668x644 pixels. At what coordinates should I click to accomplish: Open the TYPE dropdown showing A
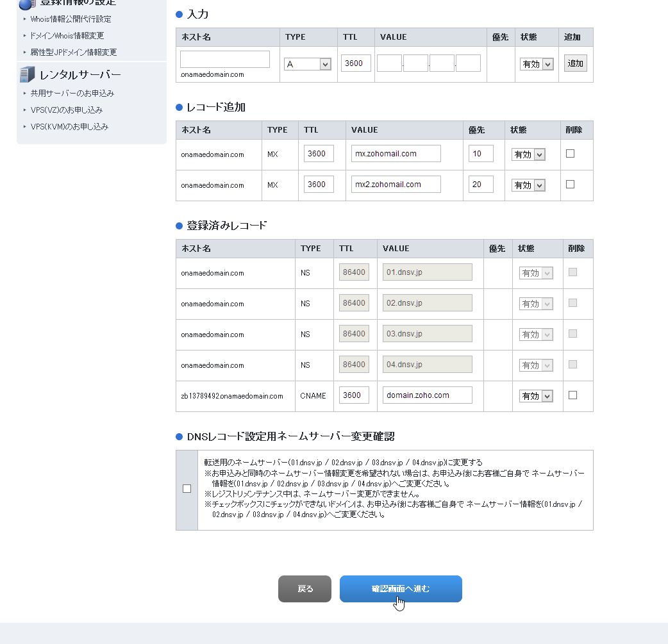pyautogui.click(x=308, y=64)
